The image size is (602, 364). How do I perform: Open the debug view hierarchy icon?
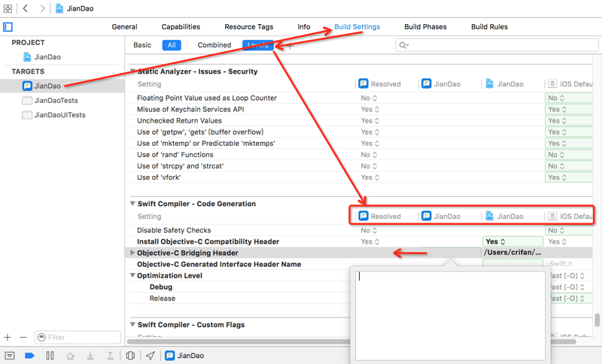pyautogui.click(x=130, y=356)
